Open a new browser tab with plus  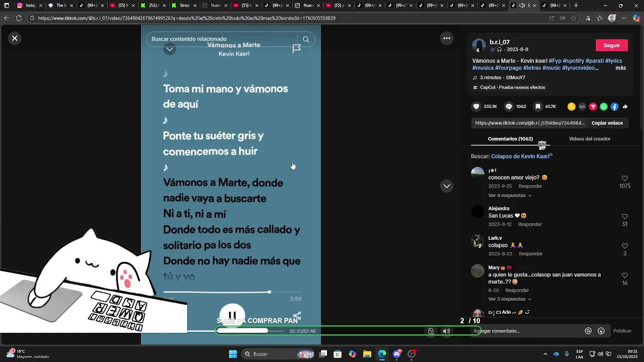576,6
